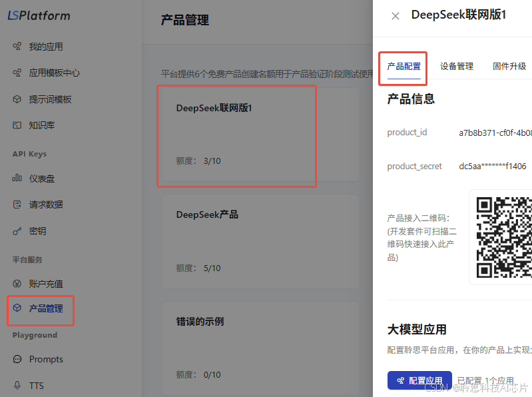532x397 pixels.
Task: Go to 应用模板中心 menu item
Action: click(x=55, y=73)
